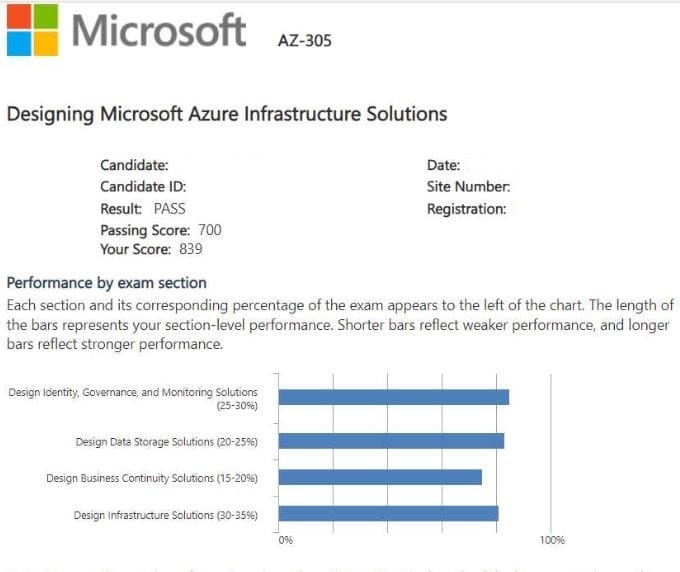This screenshot has width=680, height=572.
Task: Click the Designing Microsoft Azure Infrastructure Solutions heading
Action: pos(227,114)
